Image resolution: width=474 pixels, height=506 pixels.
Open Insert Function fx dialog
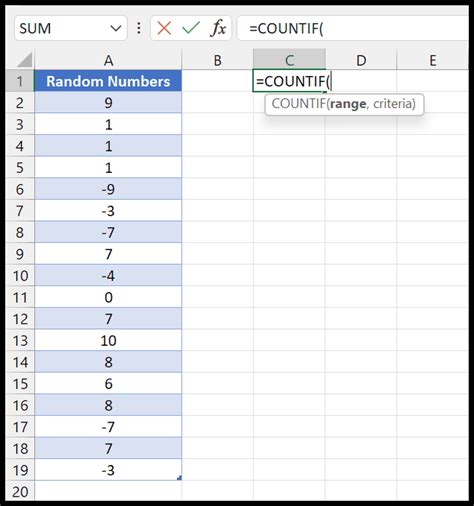click(218, 28)
